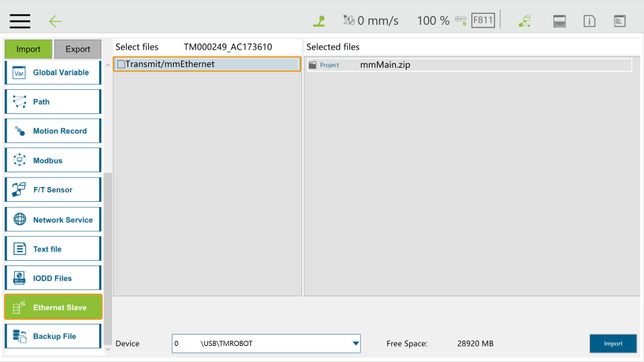Select F/T Sensor category

(x=53, y=190)
